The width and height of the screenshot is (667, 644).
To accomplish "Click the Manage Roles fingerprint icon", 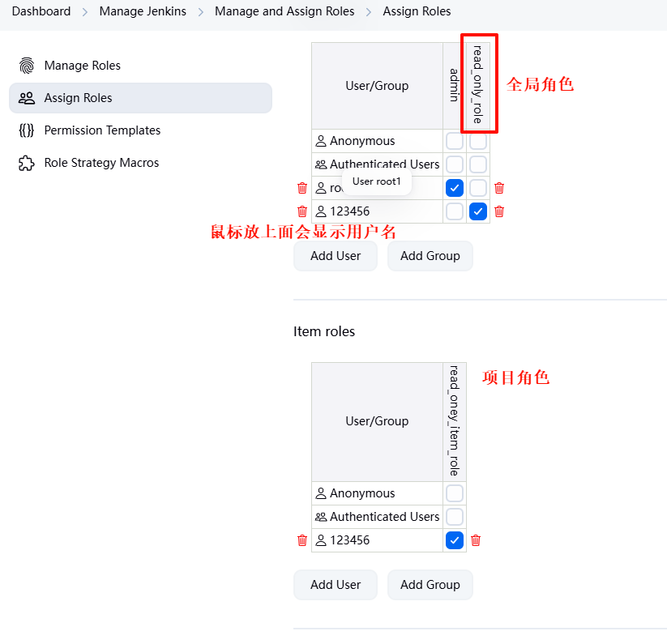I will [27, 66].
